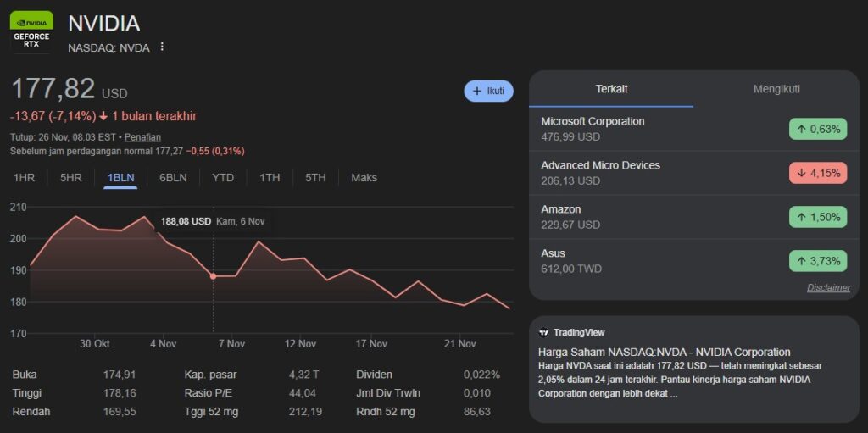Open the Harga Saham NASDAQ:NVDA TradingView result
This screenshot has width=868, height=433.
point(664,352)
